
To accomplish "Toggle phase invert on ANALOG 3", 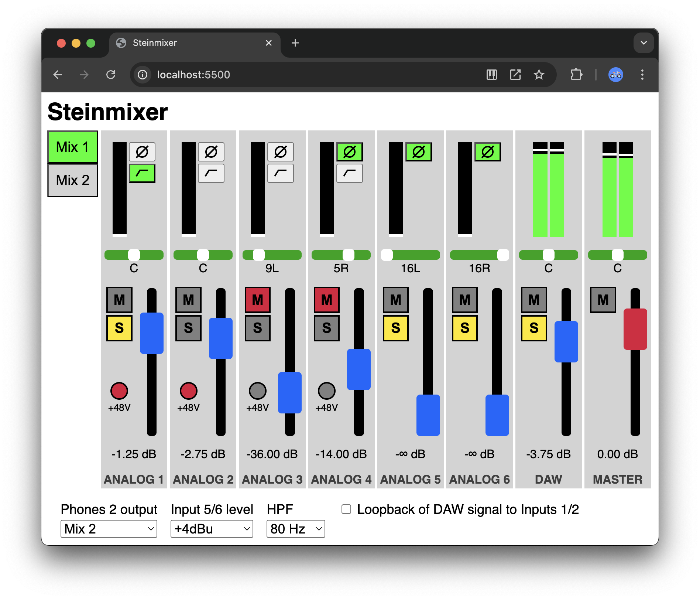I will [x=281, y=152].
